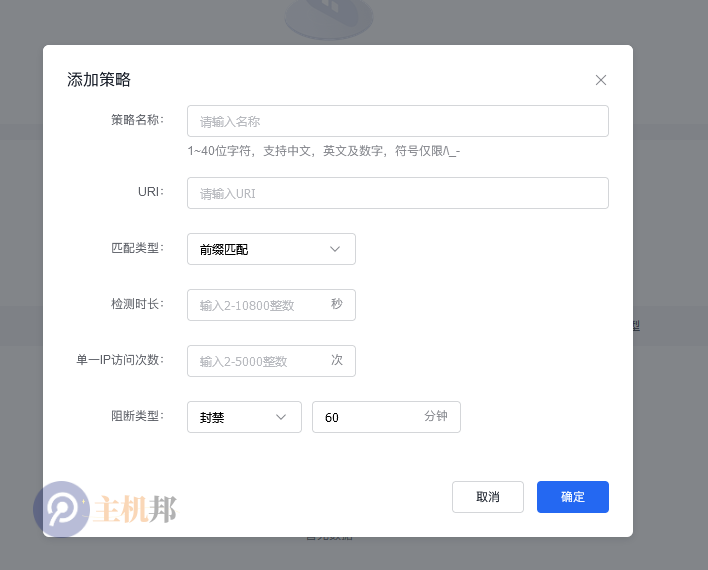Click the 次 unit suffix in access count field
708x570 pixels.
(337, 360)
